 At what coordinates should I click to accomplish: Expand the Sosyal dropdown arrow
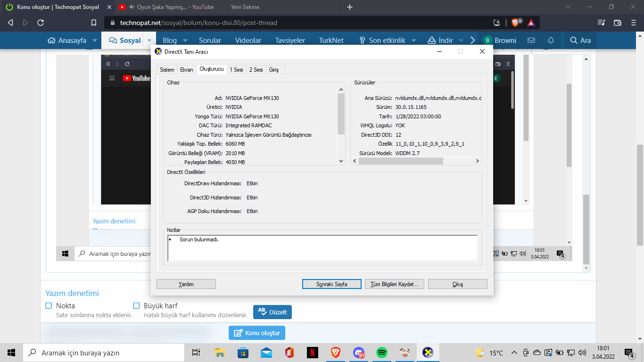(x=149, y=41)
